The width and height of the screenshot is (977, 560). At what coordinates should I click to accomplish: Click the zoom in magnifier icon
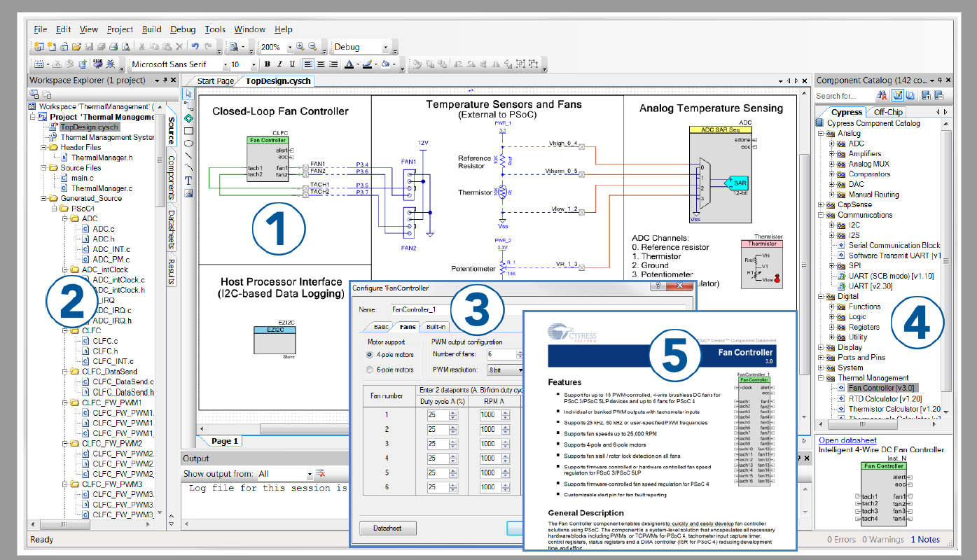300,47
